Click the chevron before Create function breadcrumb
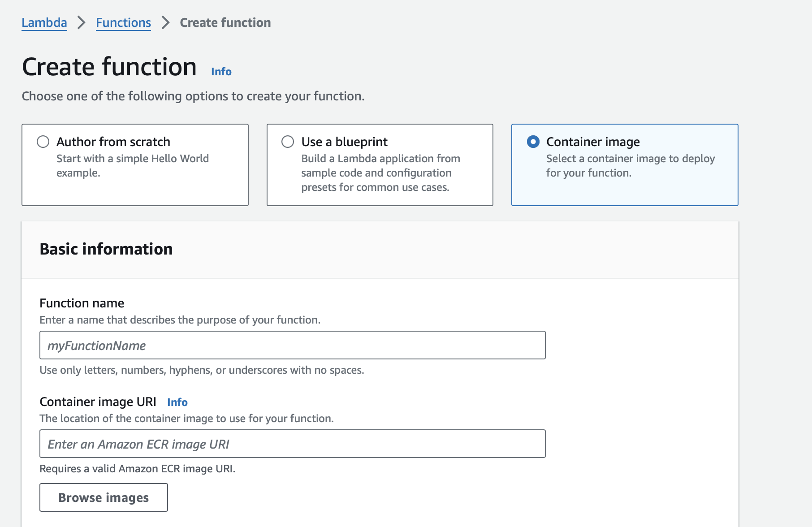This screenshot has width=812, height=527. tap(165, 22)
